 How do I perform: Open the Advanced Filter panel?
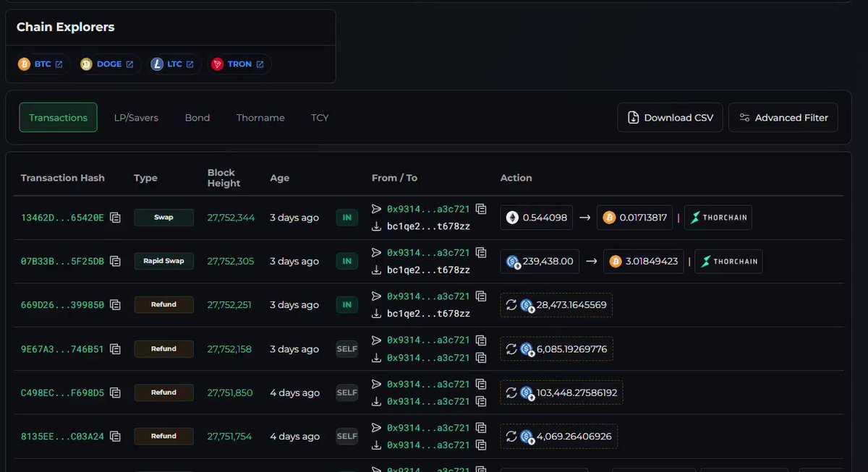point(783,118)
